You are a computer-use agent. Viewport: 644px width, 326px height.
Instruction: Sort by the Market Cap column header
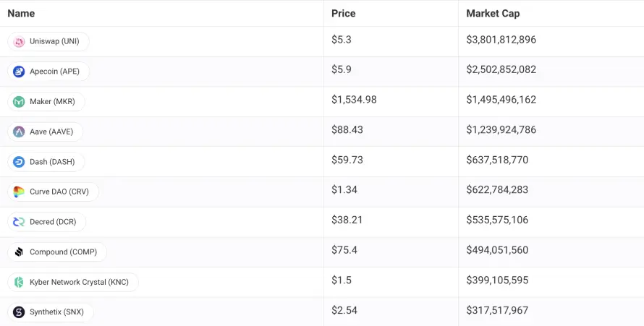coord(493,14)
